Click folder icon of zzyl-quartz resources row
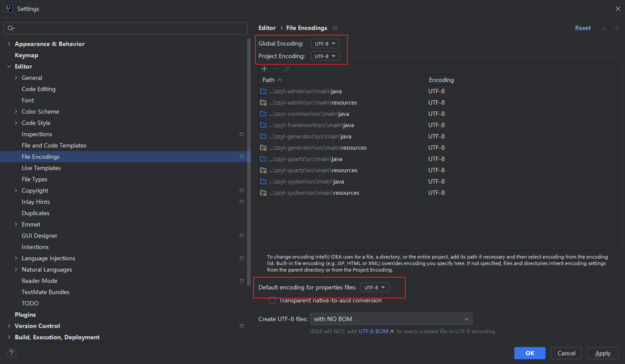 click(263, 170)
